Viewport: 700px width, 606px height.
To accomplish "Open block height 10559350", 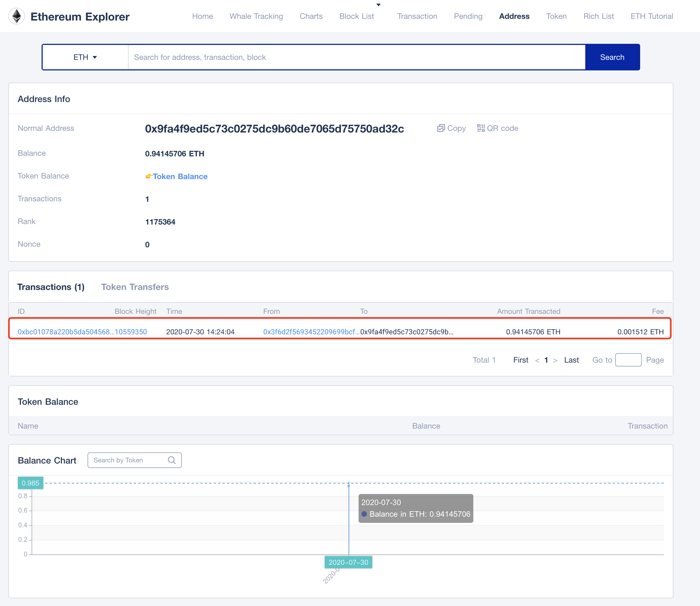I will tap(131, 332).
